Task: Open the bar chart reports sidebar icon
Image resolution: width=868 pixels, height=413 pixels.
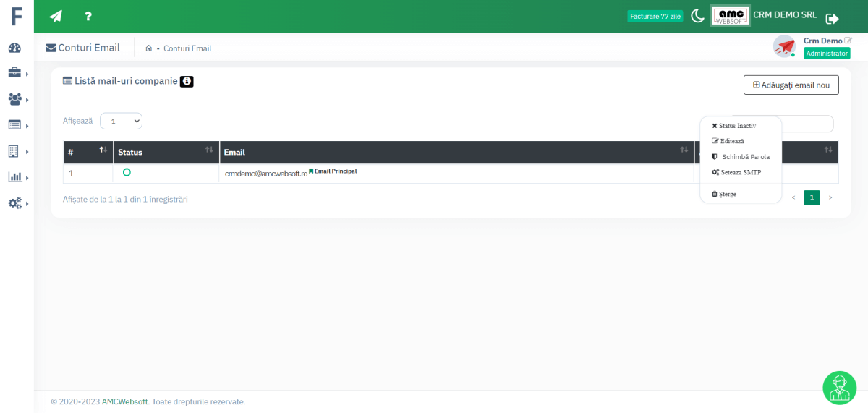Action: tap(15, 177)
